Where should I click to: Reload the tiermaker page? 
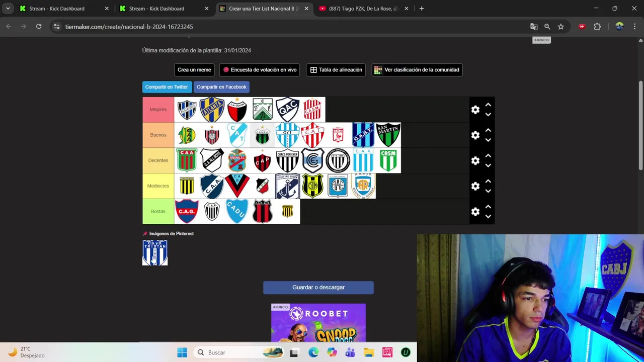point(39,27)
